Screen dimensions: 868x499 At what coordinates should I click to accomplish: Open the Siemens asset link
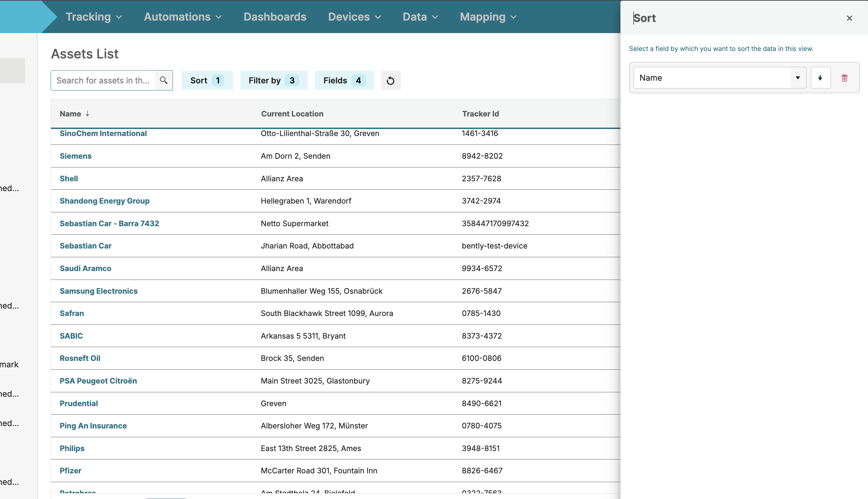(75, 156)
